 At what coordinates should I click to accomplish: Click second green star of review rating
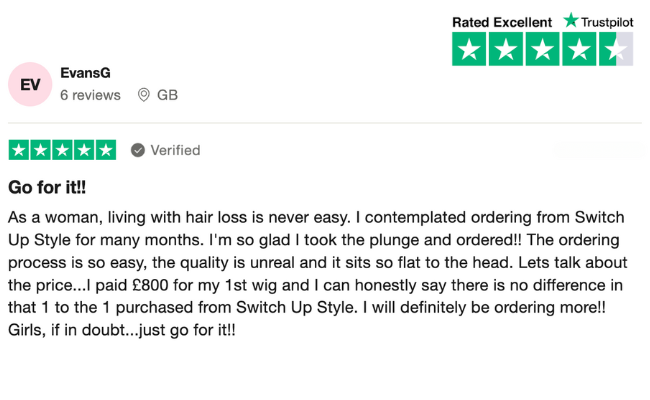coord(41,150)
